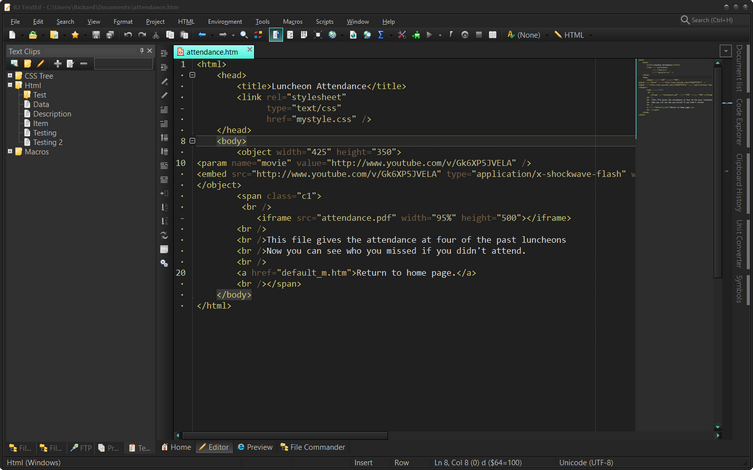Viewport: 753px width, 470px height.
Task: Click the magnifier Find icon in toolbar
Action: point(244,35)
